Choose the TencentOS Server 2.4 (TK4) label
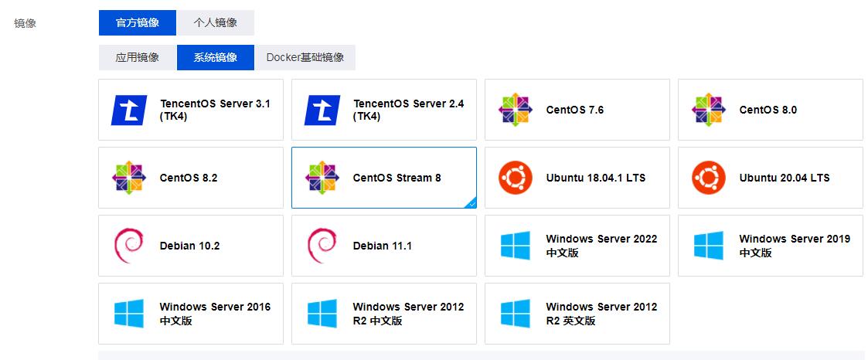 point(408,110)
